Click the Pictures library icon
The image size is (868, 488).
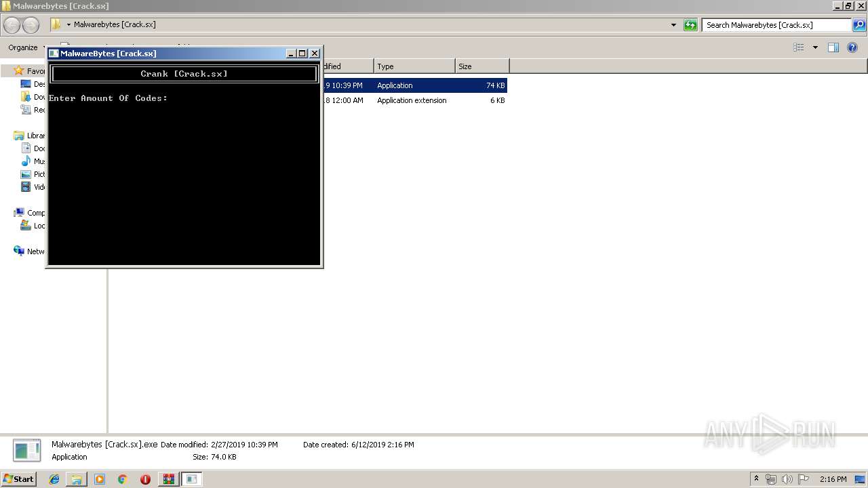pos(26,174)
